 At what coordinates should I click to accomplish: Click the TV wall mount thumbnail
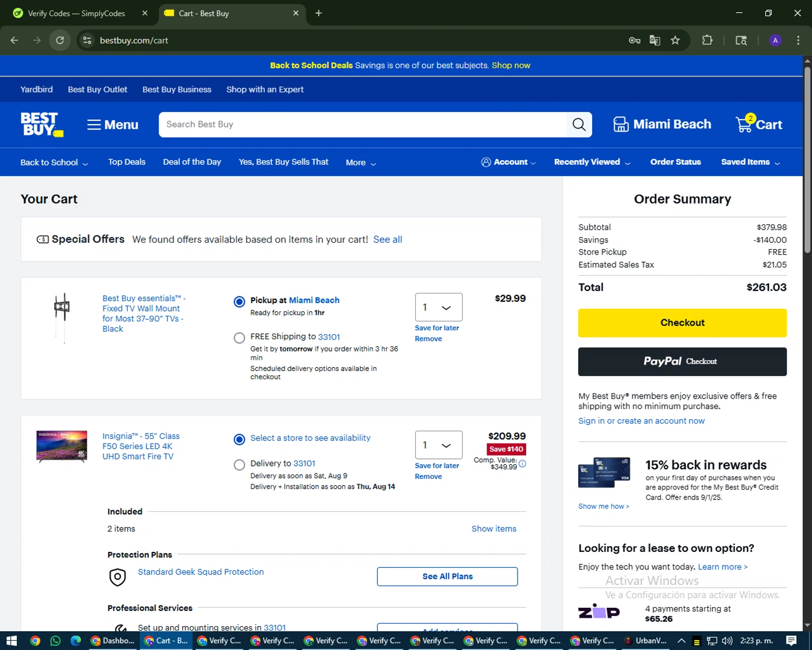[x=62, y=318]
